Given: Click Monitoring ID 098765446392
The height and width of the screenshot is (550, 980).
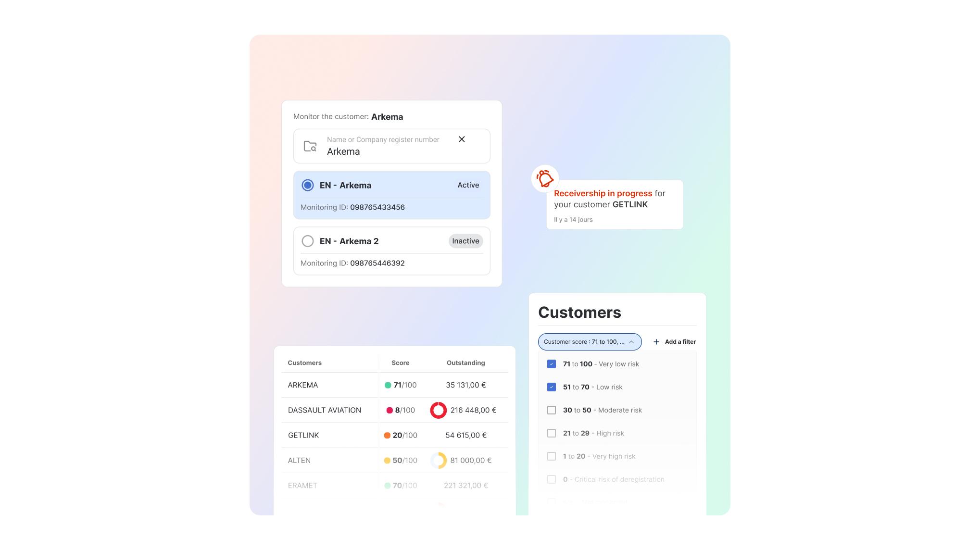Looking at the screenshot, I should click(352, 263).
